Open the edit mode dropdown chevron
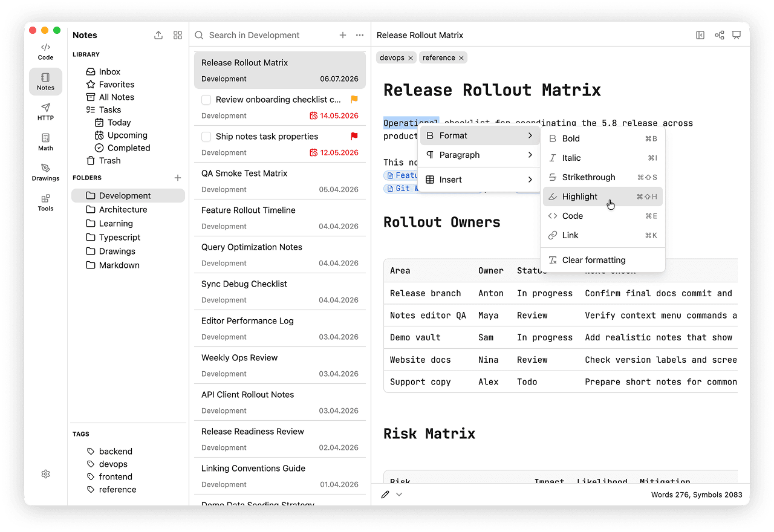The width and height of the screenshot is (774, 532). 399,495
